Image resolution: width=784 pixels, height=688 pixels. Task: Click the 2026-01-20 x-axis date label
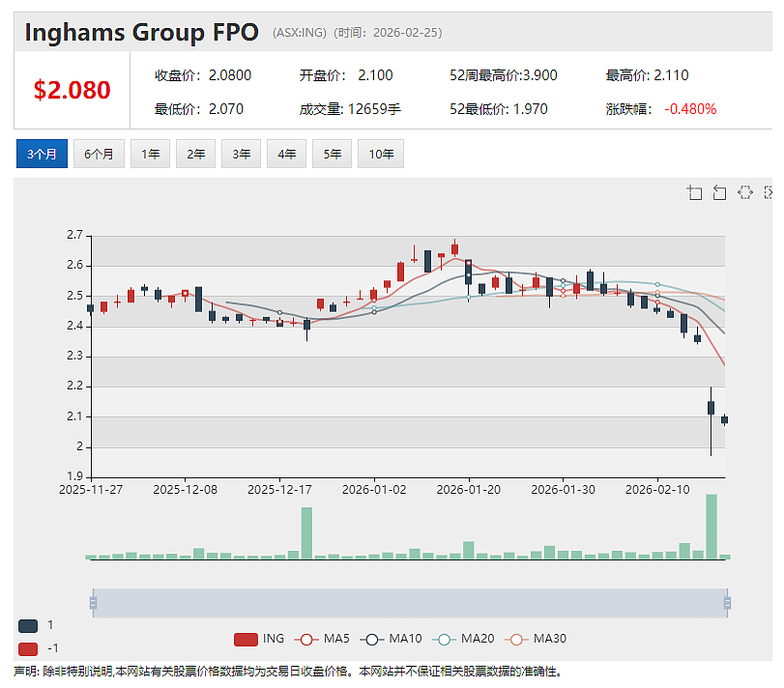tap(469, 490)
